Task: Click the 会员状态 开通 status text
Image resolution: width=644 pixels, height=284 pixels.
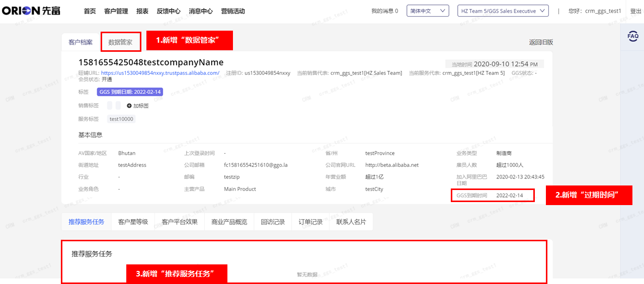Action: (106, 79)
